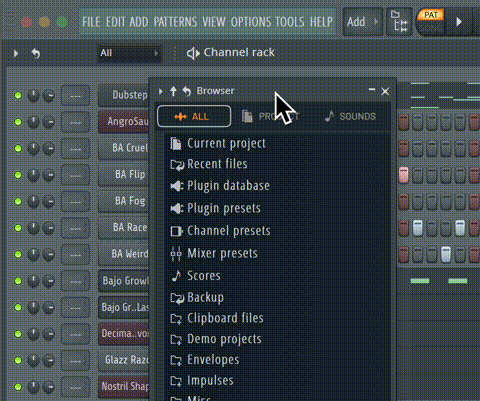Screen dimensions: 480x401
Task: Mute the BA Race channel green LED
Action: click(x=18, y=228)
